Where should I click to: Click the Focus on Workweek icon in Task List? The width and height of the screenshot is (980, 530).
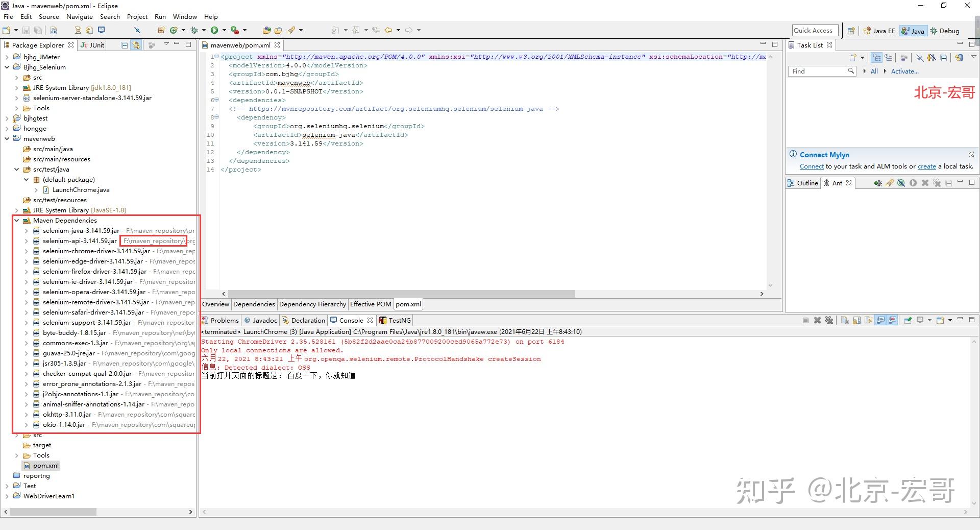[x=904, y=58]
